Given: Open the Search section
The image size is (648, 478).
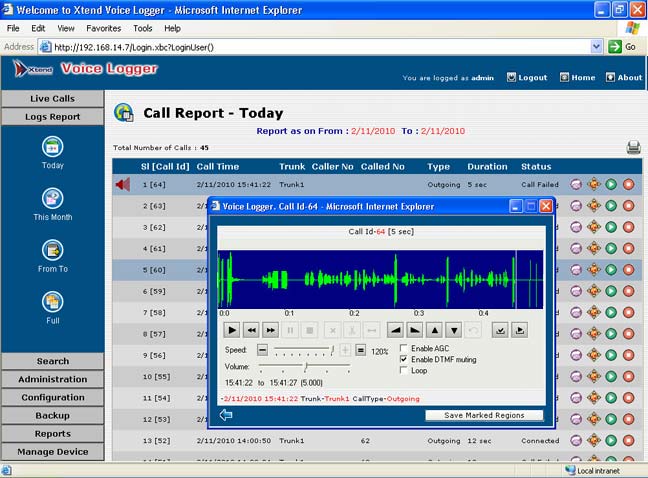Looking at the screenshot, I should tap(52, 361).
